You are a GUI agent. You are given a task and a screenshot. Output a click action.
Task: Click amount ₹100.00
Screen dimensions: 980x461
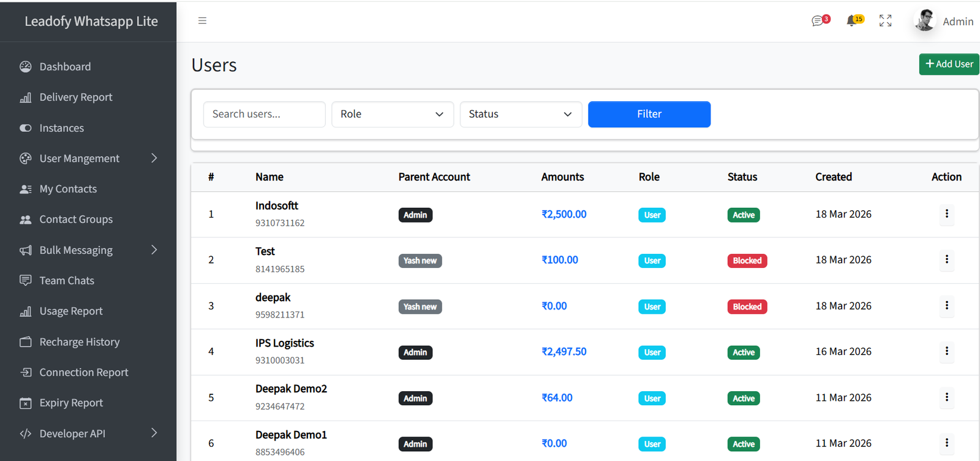click(x=560, y=260)
